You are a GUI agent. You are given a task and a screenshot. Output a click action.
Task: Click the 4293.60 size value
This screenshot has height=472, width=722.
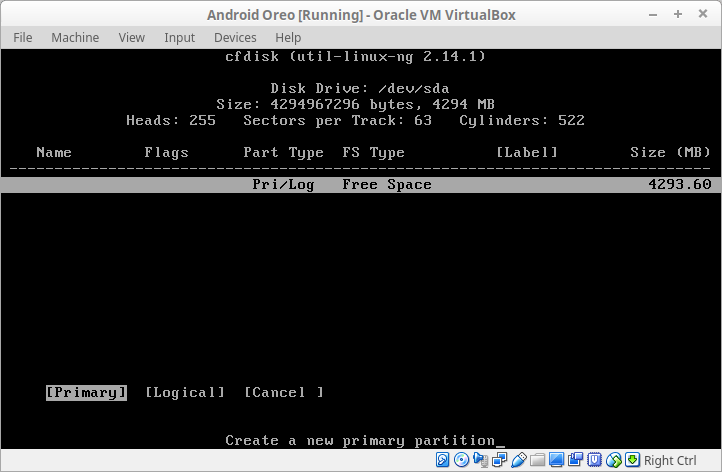pos(680,185)
